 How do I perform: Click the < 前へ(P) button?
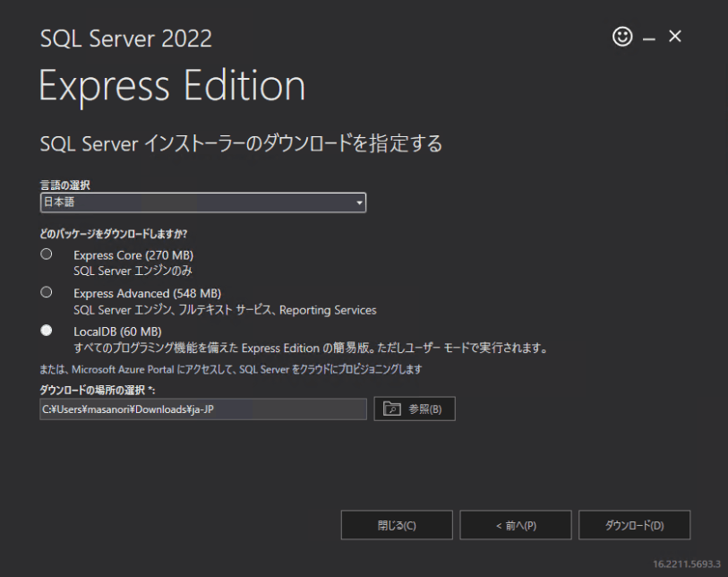point(516,525)
